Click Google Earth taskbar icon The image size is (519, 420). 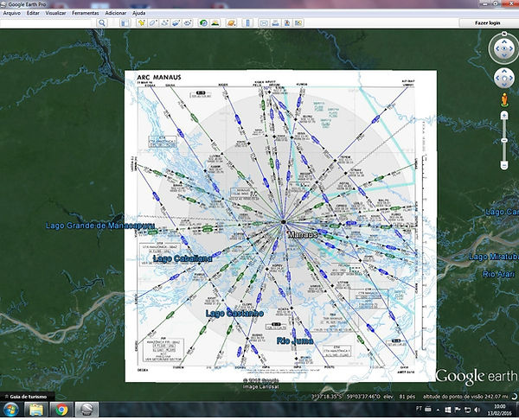click(x=86, y=410)
